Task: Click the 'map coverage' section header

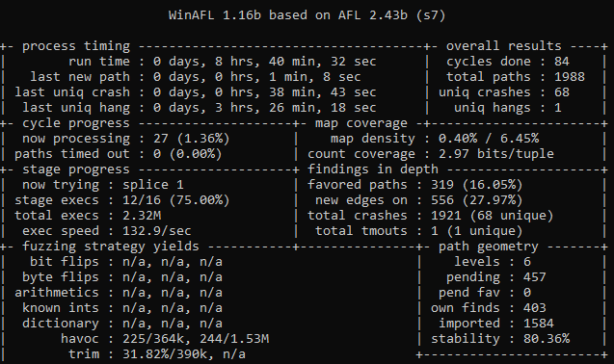Action: pyautogui.click(x=361, y=123)
